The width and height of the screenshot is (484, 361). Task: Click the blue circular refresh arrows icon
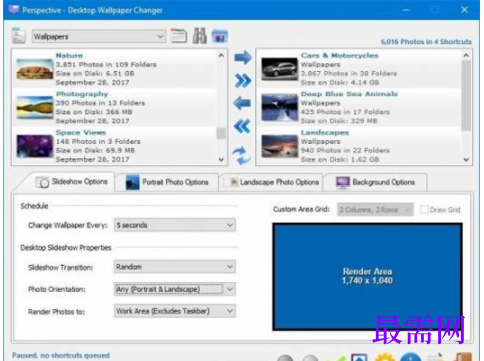pyautogui.click(x=242, y=155)
